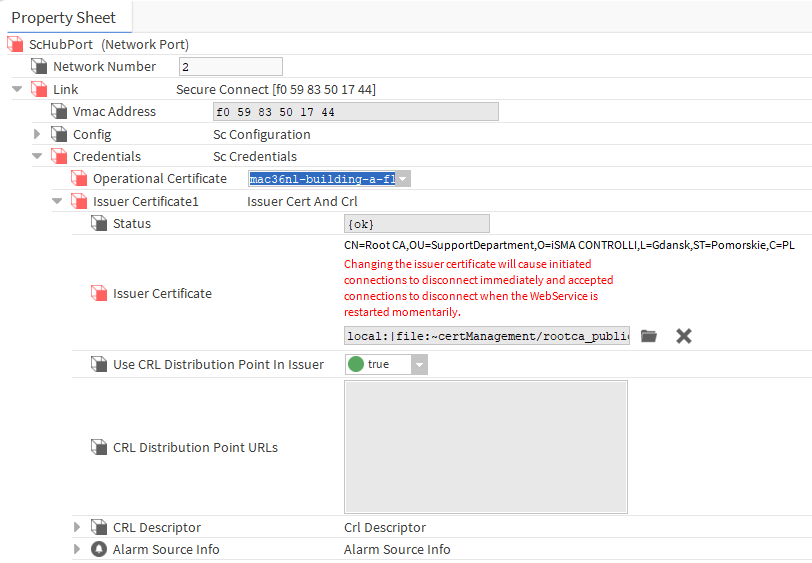The height and width of the screenshot is (563, 812).
Task: Open file chooser folder icon for issuer certificate
Action: point(649,336)
